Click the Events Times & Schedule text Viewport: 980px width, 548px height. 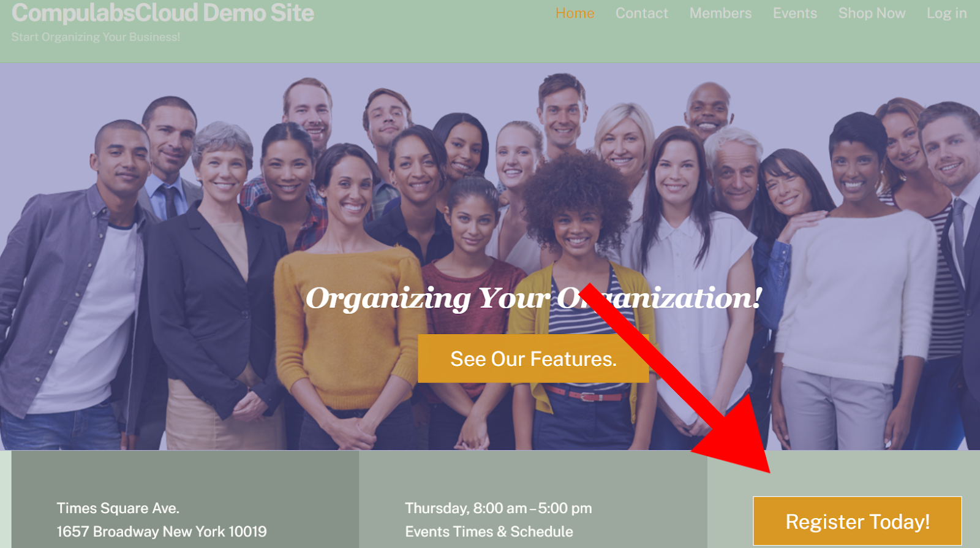point(489,531)
